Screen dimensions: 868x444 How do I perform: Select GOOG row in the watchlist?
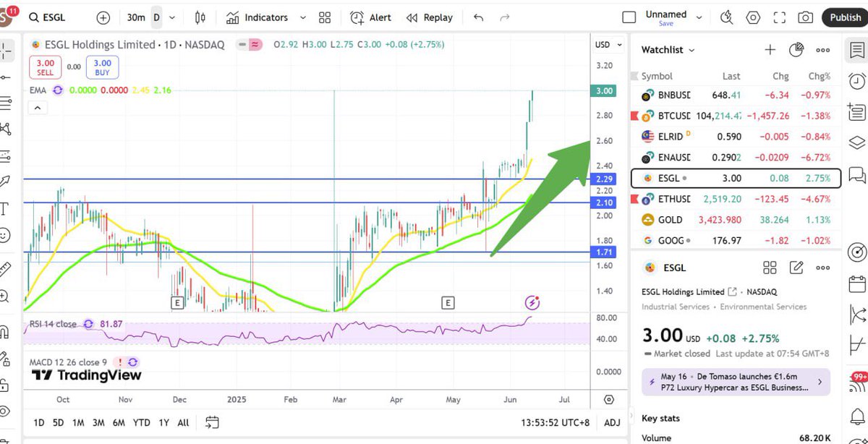coord(736,240)
